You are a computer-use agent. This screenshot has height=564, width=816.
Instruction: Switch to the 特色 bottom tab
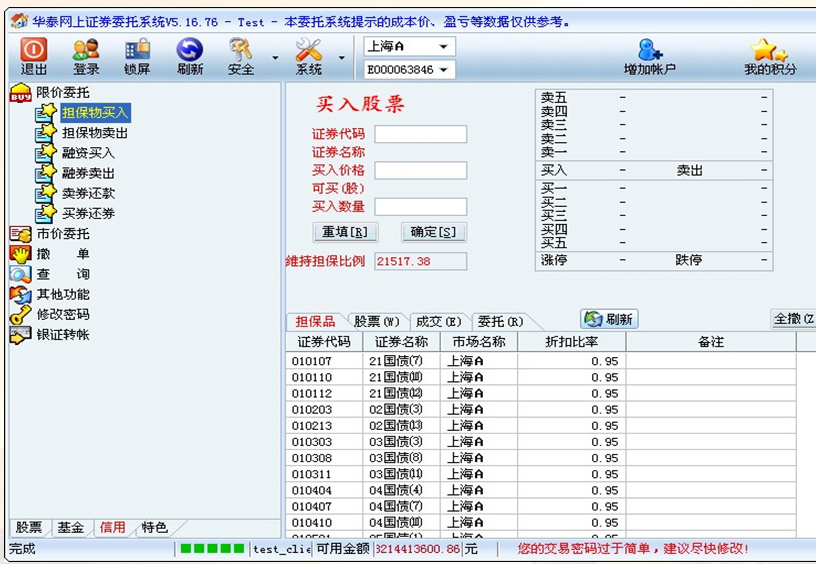point(155,528)
